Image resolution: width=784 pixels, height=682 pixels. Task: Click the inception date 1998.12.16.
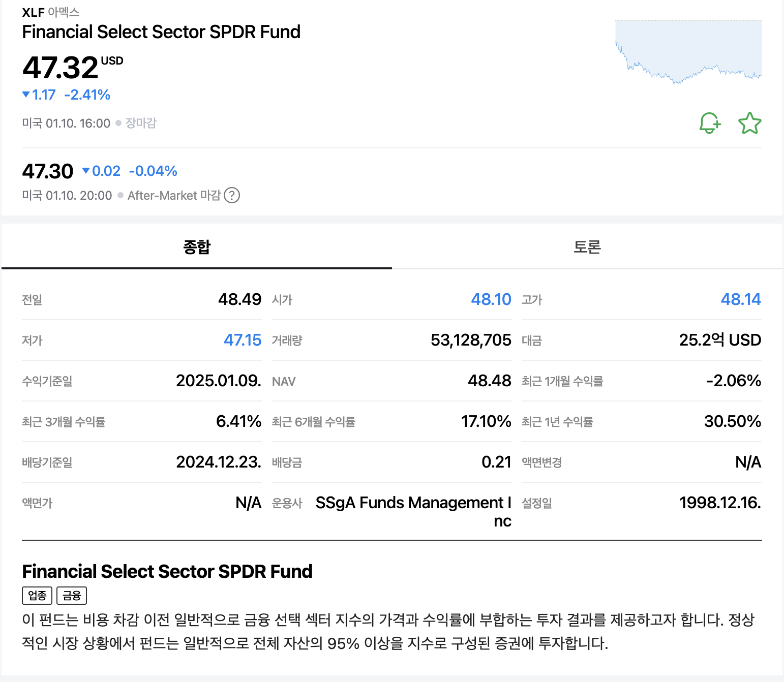720,503
